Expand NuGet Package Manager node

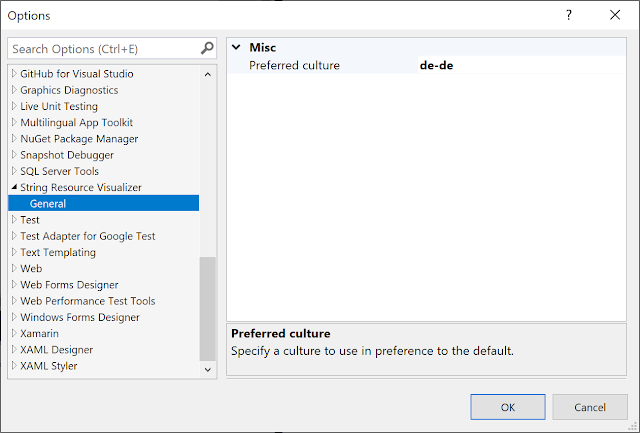click(x=14, y=138)
